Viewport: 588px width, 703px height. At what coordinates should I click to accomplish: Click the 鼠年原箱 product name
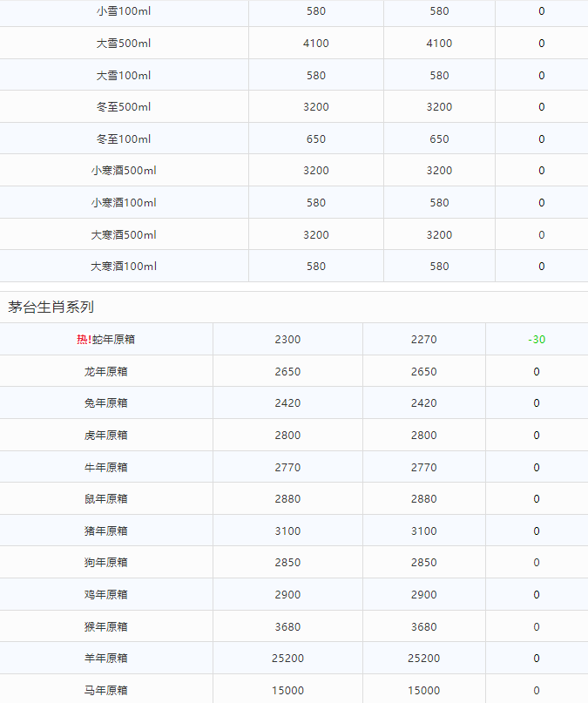106,499
